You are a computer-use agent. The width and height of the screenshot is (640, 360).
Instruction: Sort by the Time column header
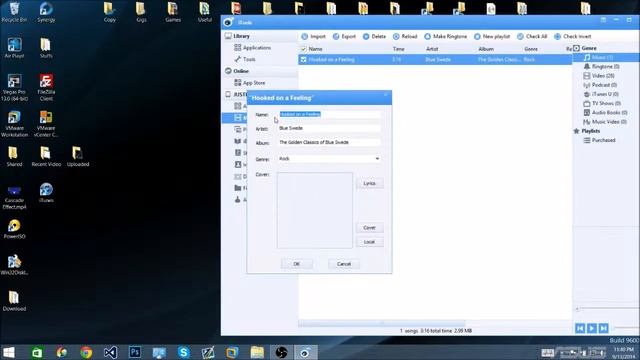click(398, 49)
